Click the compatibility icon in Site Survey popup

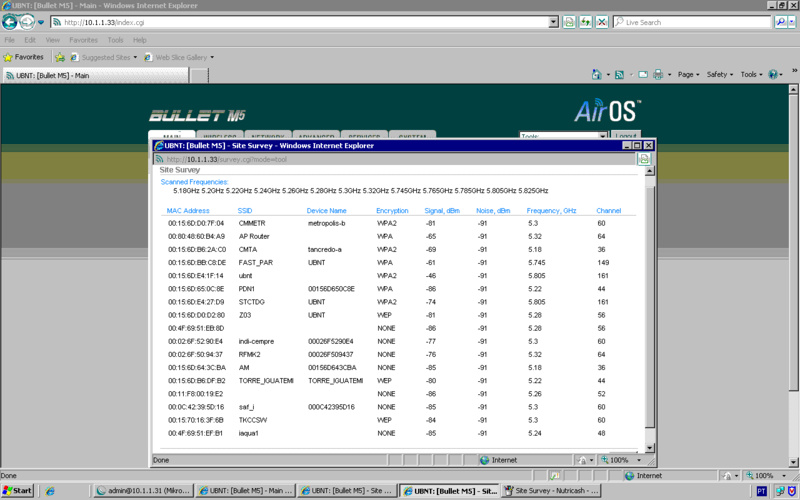click(x=644, y=159)
